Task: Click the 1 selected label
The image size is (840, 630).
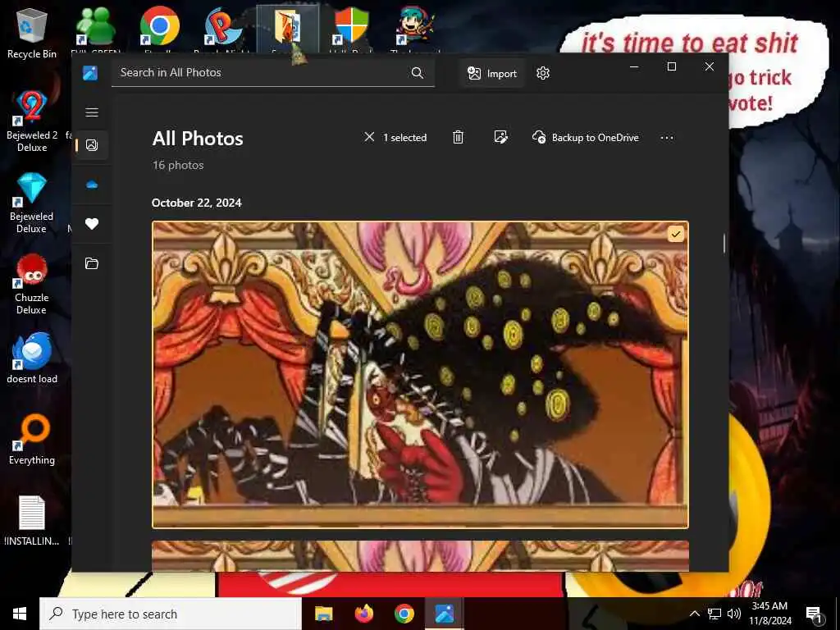Action: click(405, 138)
